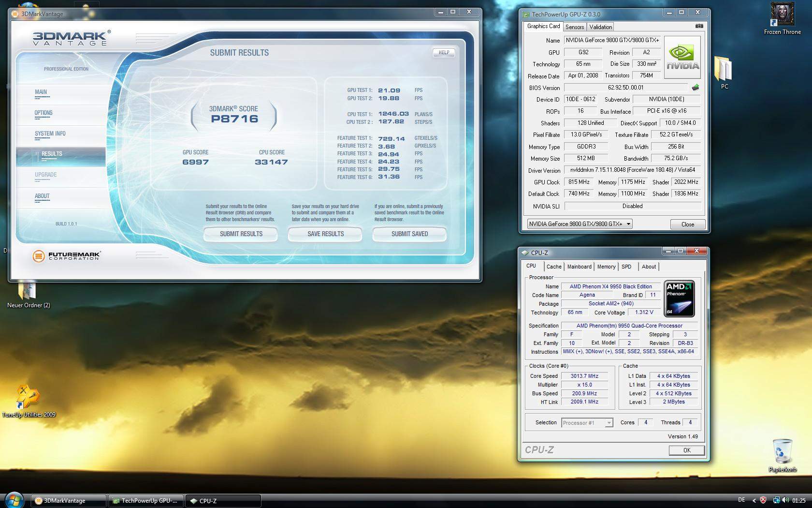Click the Close button in GPU-Z

[x=687, y=224]
